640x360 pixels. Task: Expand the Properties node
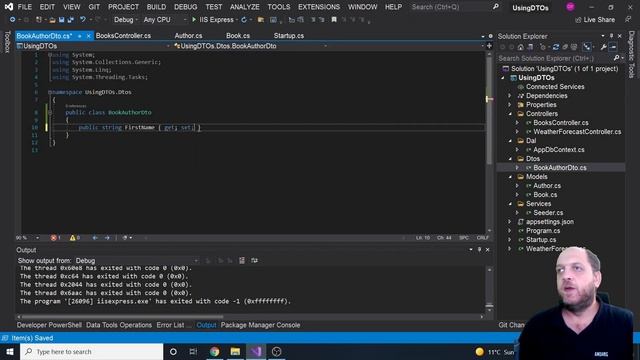[510, 105]
